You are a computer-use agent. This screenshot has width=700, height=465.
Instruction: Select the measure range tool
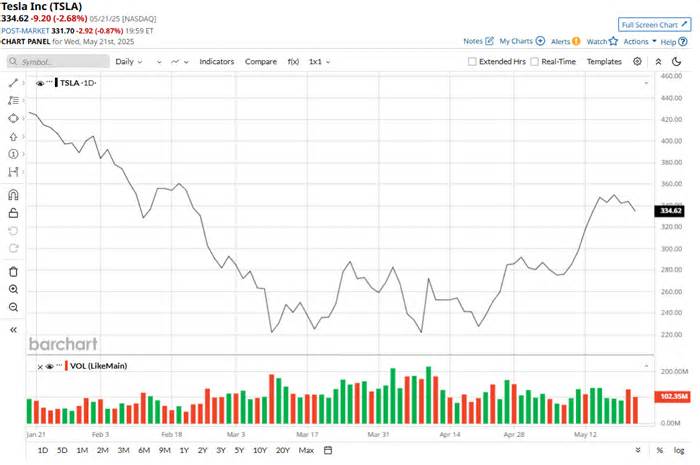[x=13, y=172]
